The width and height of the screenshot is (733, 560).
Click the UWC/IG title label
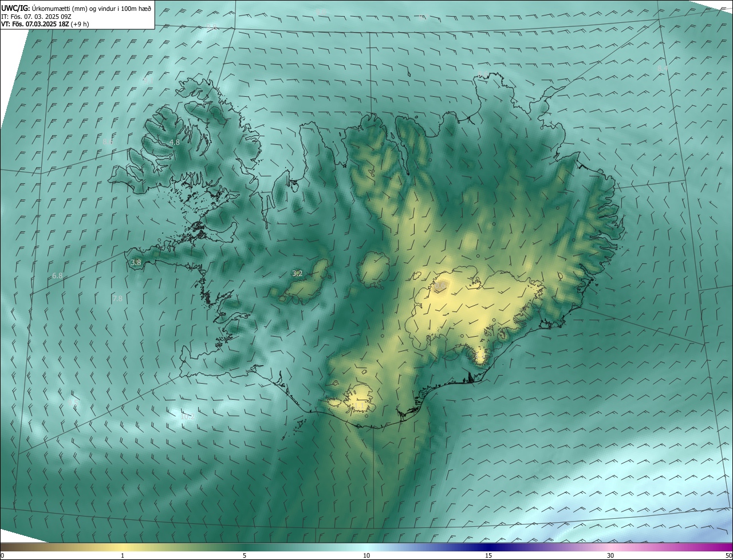pos(15,8)
